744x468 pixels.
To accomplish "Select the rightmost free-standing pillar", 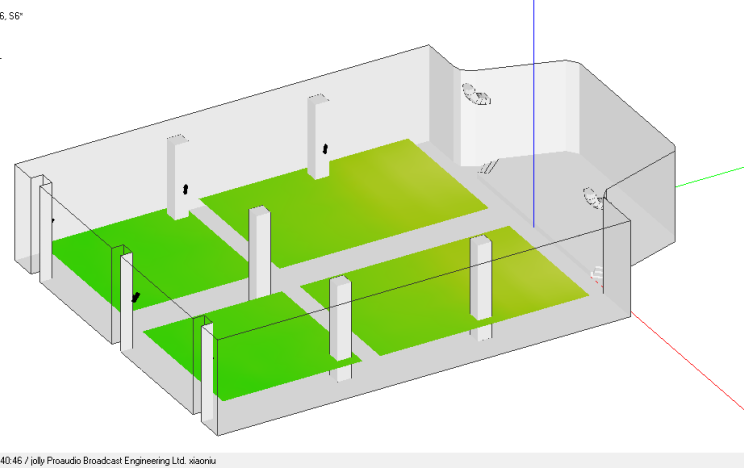I will pyautogui.click(x=481, y=290).
